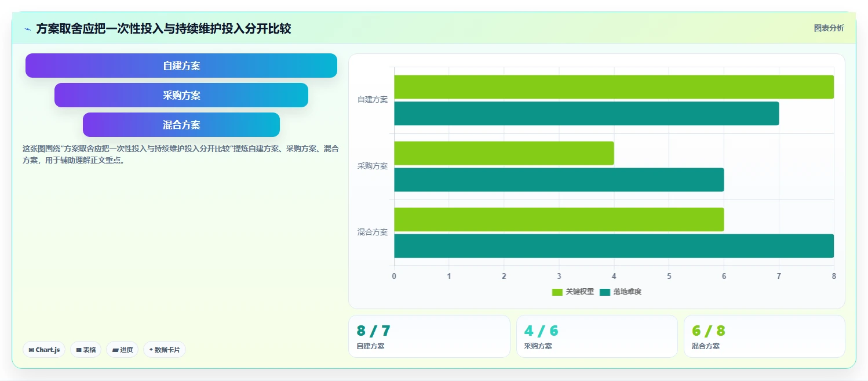Viewport: 868px width, 381px height.
Task: Click the 混合方案 teal 落地难度 bar
Action: [614, 246]
